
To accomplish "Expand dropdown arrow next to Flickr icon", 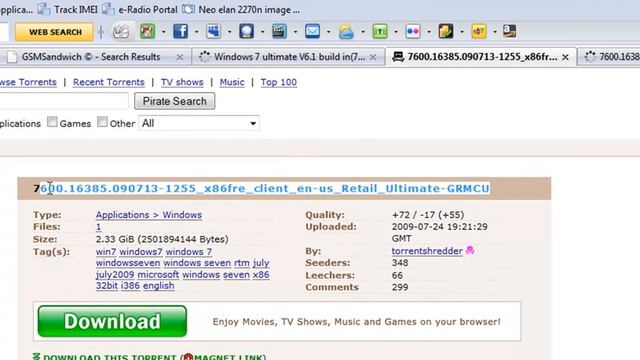I will click(429, 32).
